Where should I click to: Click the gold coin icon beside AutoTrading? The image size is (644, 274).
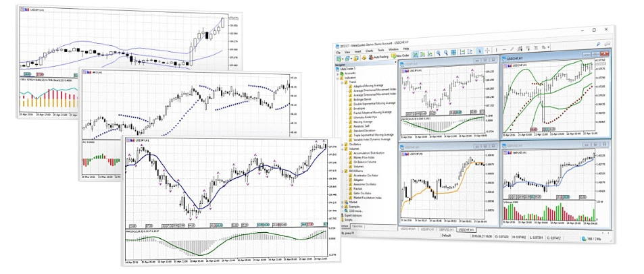coord(364,57)
